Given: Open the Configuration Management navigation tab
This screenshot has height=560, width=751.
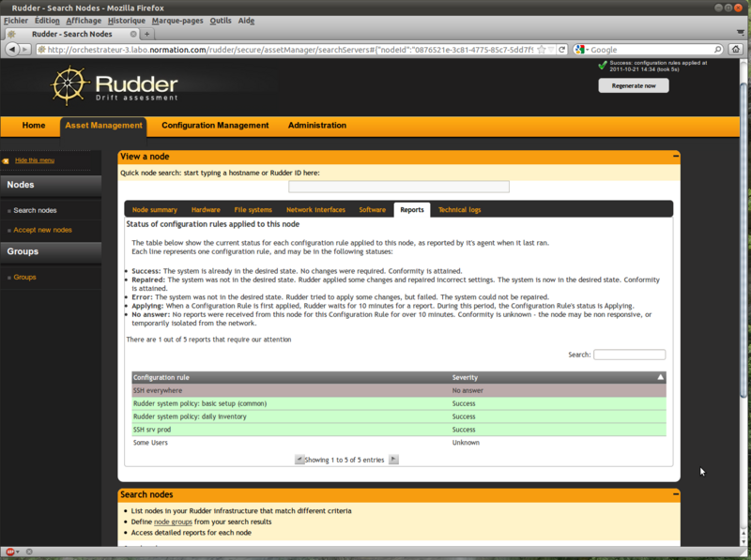Looking at the screenshot, I should [215, 126].
